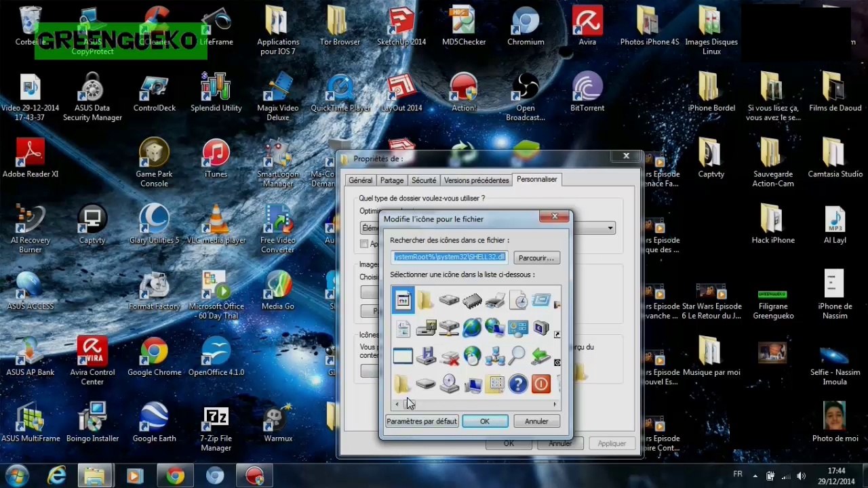
Task: Click Annuler in the icon dialog
Action: 536,421
